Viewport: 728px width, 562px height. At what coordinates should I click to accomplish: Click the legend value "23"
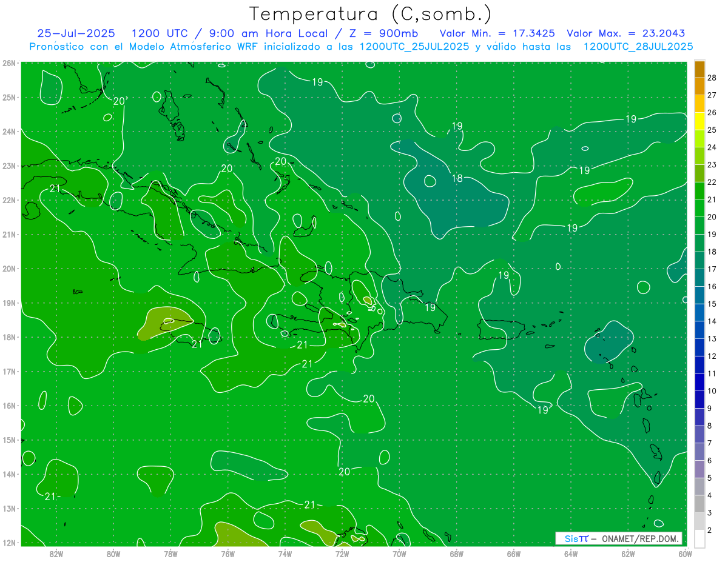(712, 165)
